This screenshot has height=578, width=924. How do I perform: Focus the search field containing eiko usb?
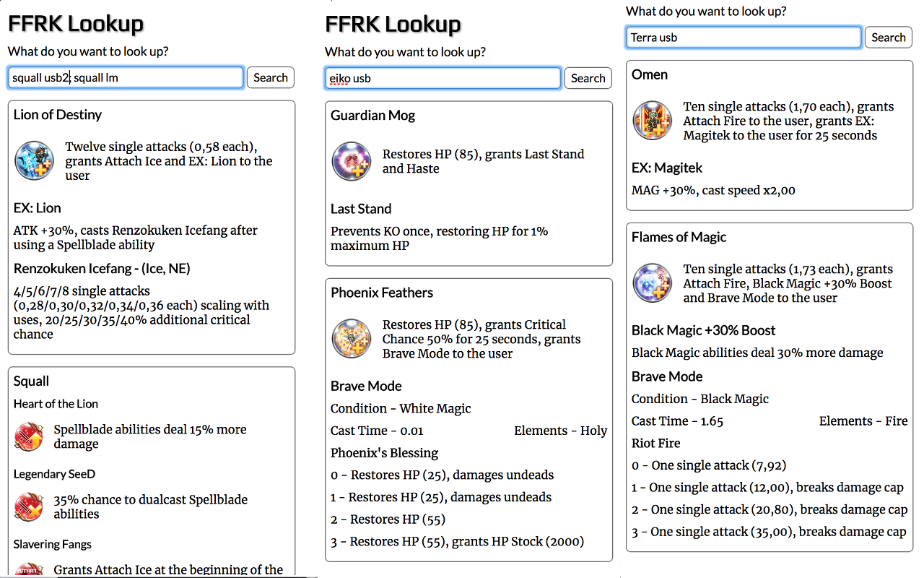pyautogui.click(x=443, y=78)
